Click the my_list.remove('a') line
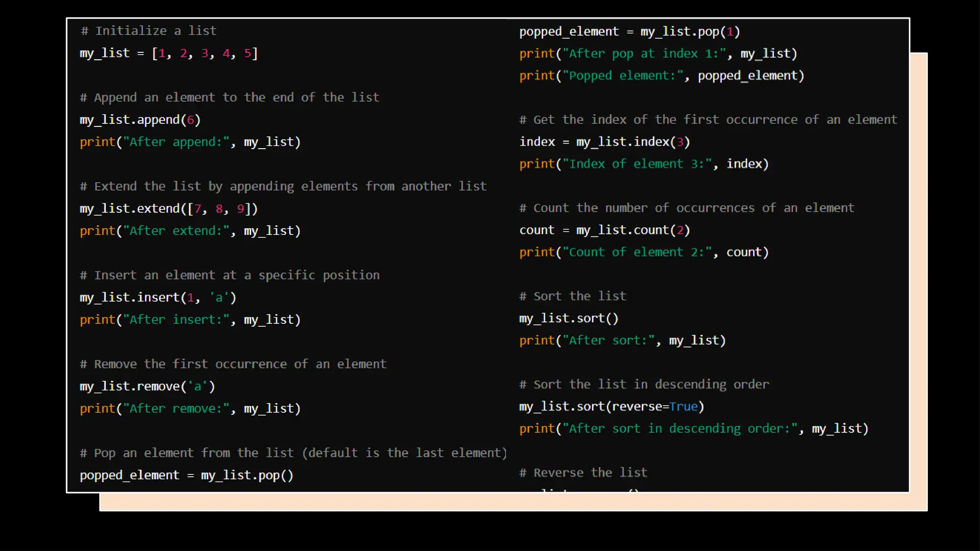This screenshot has width=980, height=551. point(147,386)
